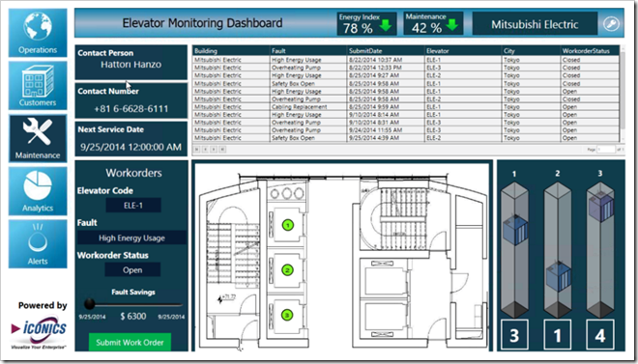
Task: Click the wrench settings icon in header
Action: 611,23
